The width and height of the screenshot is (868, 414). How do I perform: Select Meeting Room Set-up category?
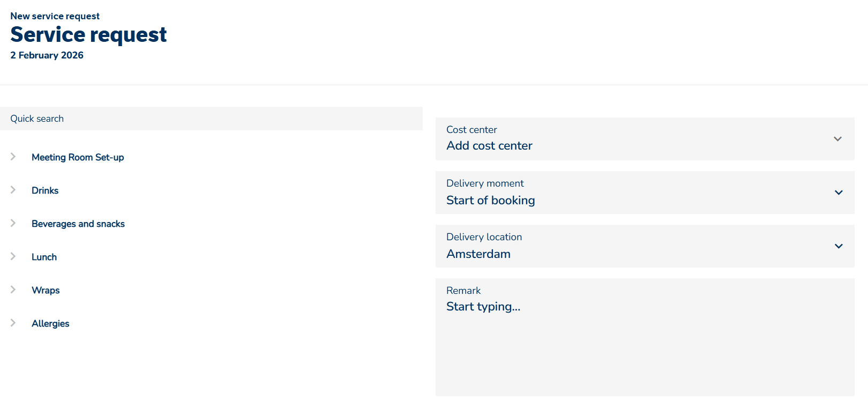pyautogui.click(x=78, y=157)
